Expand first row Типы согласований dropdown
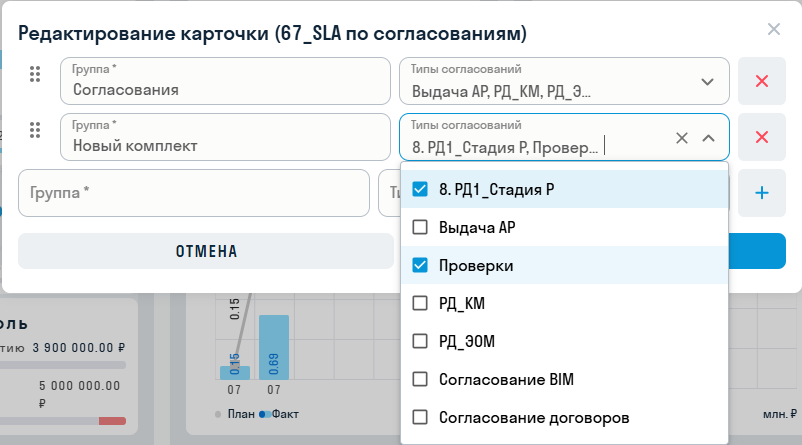 [708, 82]
